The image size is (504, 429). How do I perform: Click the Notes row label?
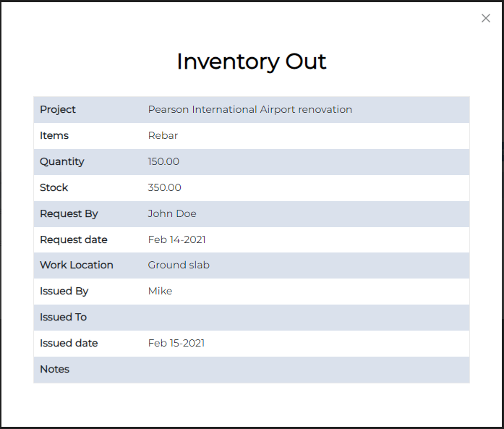55,369
